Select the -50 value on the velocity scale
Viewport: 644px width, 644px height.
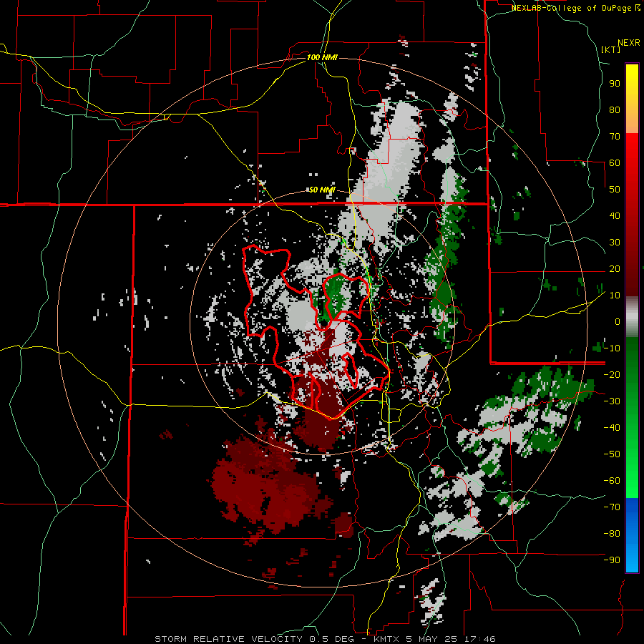click(612, 454)
